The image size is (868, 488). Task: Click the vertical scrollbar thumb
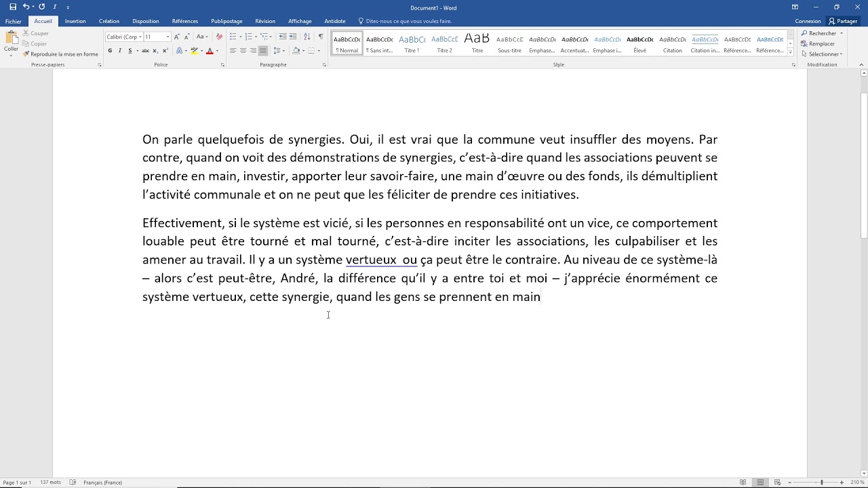pos(863,164)
